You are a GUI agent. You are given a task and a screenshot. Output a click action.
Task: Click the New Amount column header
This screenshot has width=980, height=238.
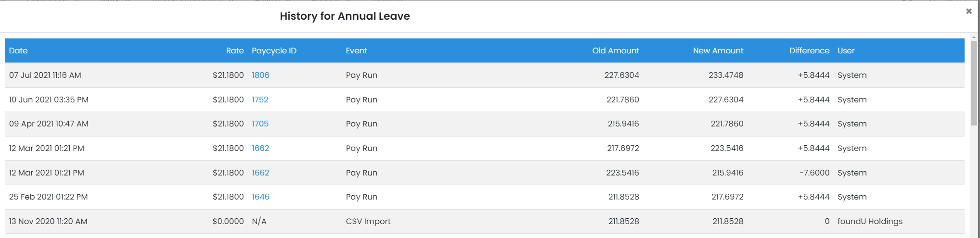point(718,50)
